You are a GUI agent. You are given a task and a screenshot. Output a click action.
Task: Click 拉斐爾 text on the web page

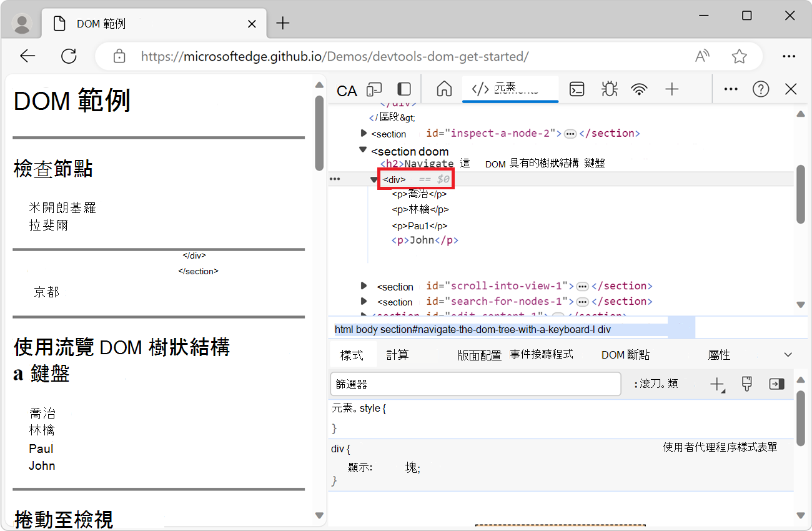48,225
